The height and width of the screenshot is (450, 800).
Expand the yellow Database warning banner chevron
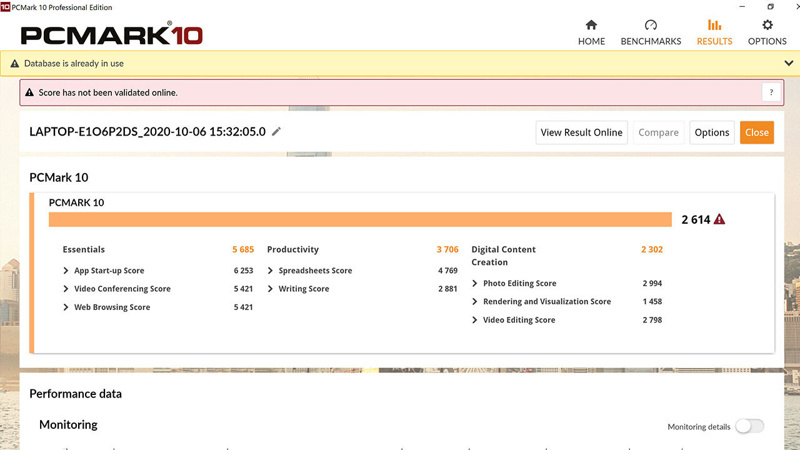(789, 63)
